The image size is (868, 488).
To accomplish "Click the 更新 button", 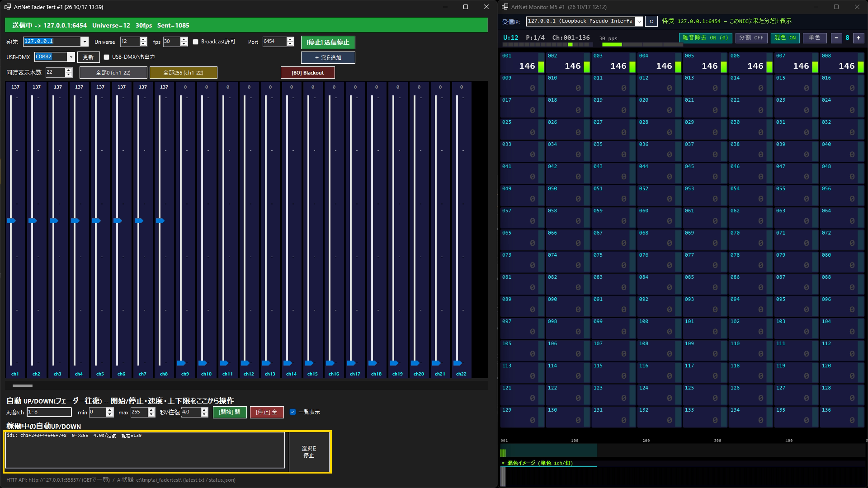I will 88,57.
